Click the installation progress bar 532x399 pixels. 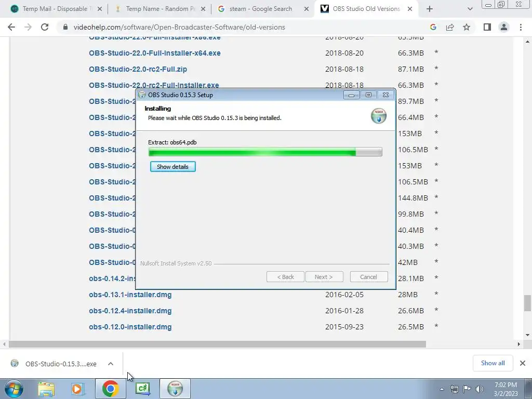point(265,152)
